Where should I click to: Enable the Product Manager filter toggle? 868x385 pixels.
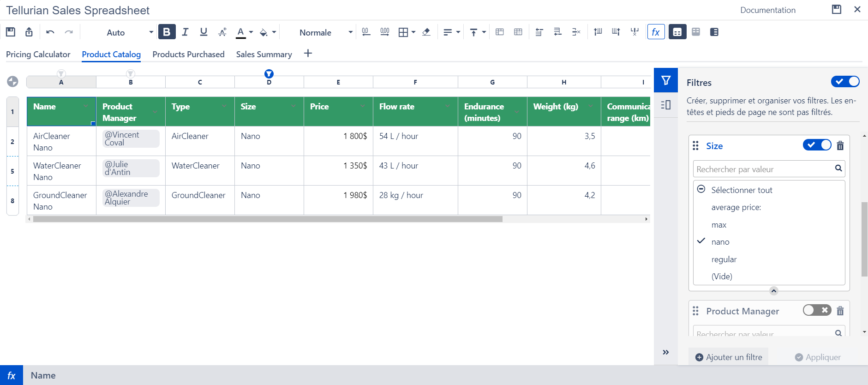point(817,310)
